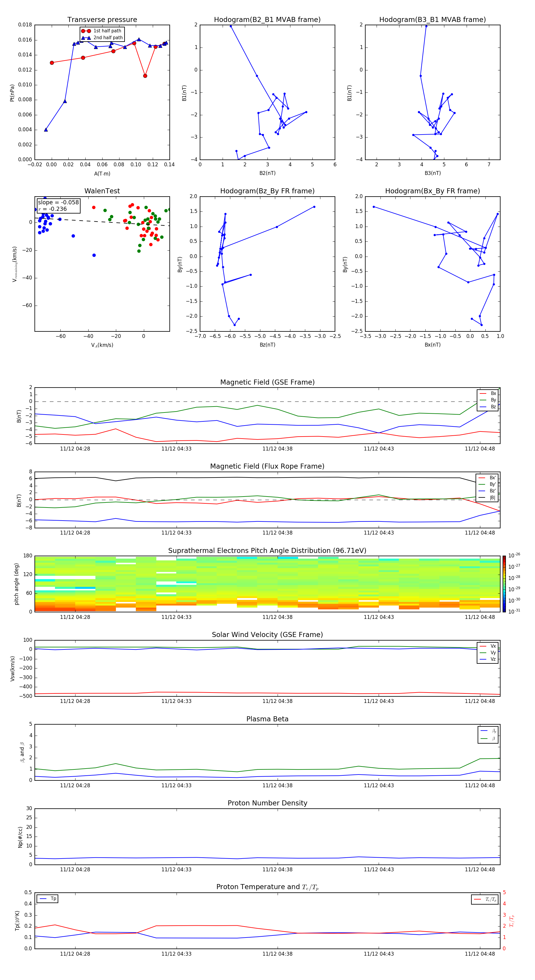
Task: Click the '|B|' entry in Flux Rope legend
Action: (x=487, y=498)
